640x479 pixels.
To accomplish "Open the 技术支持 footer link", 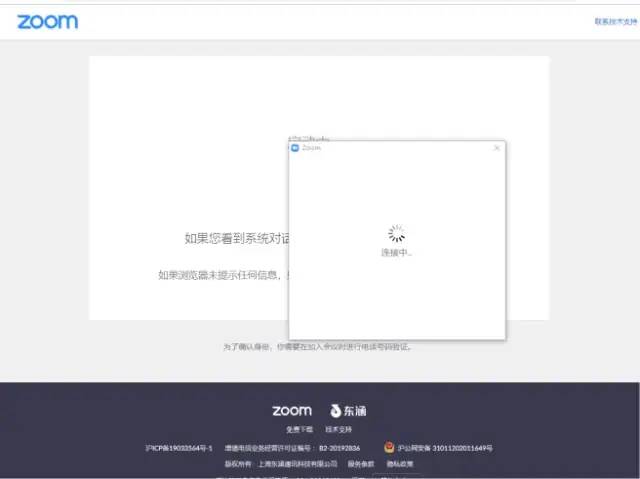I will (x=338, y=429).
